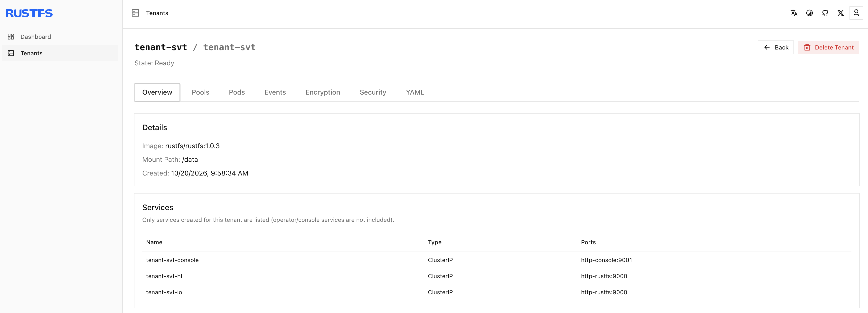
Task: Click the Mount Path value /data
Action: coord(190,159)
